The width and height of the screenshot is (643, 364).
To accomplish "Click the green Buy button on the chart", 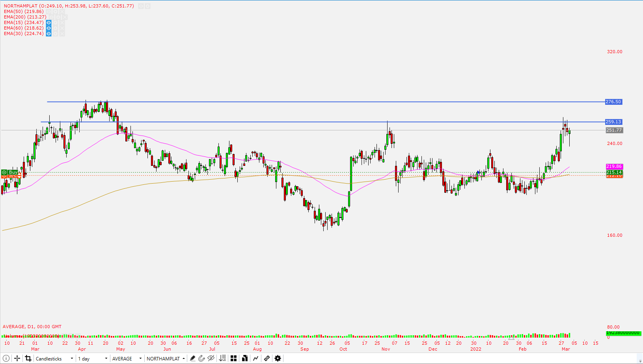I will (x=13, y=172).
